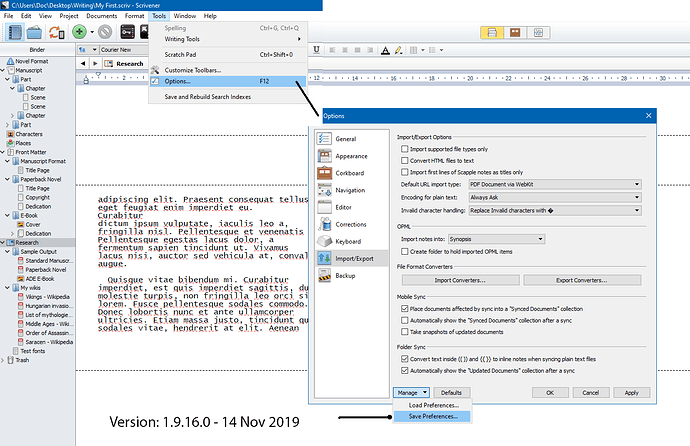Click the list style icon
This screenshot has width=690, height=446.
(x=432, y=50)
